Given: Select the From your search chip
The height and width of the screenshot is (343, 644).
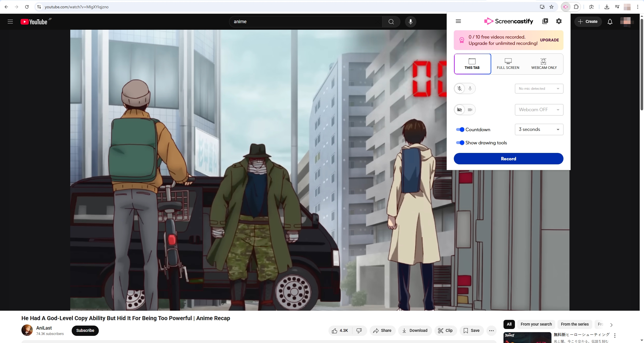Looking at the screenshot, I should pos(536,324).
